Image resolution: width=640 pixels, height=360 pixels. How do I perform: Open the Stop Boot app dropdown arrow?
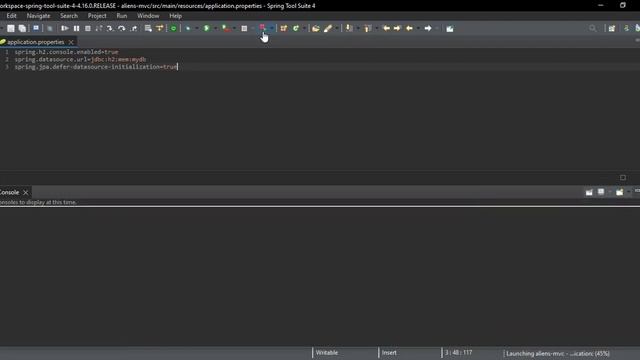[x=271, y=28]
